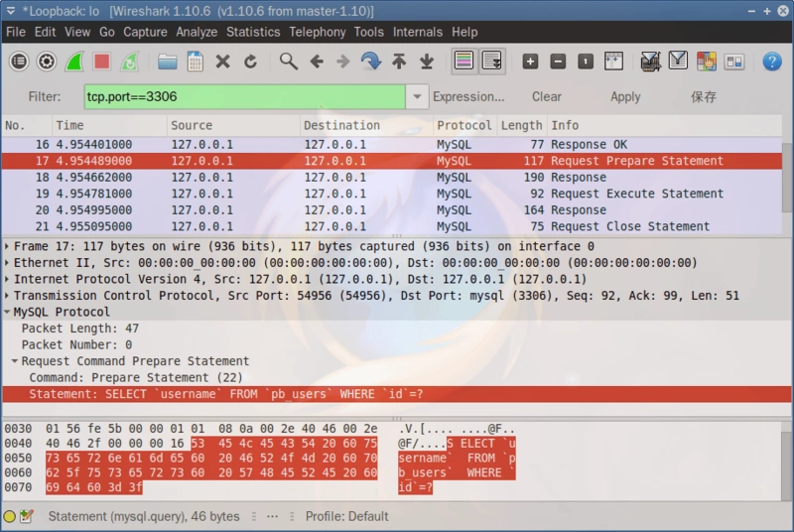Open preferences icon in toolbar
This screenshot has height=532, width=794.
click(x=733, y=62)
